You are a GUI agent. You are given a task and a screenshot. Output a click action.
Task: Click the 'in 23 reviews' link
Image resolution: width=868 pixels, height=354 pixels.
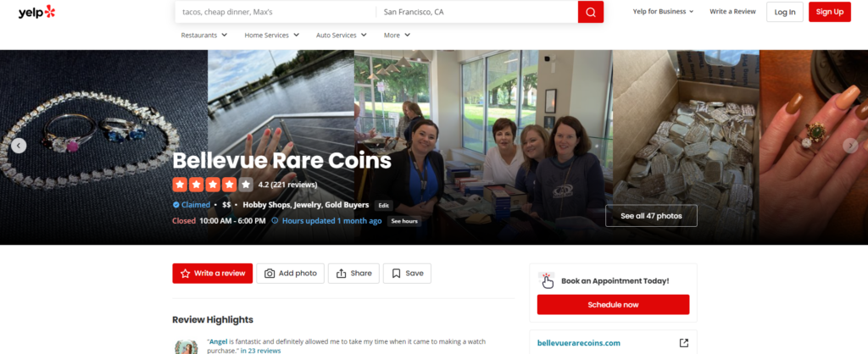point(261,351)
